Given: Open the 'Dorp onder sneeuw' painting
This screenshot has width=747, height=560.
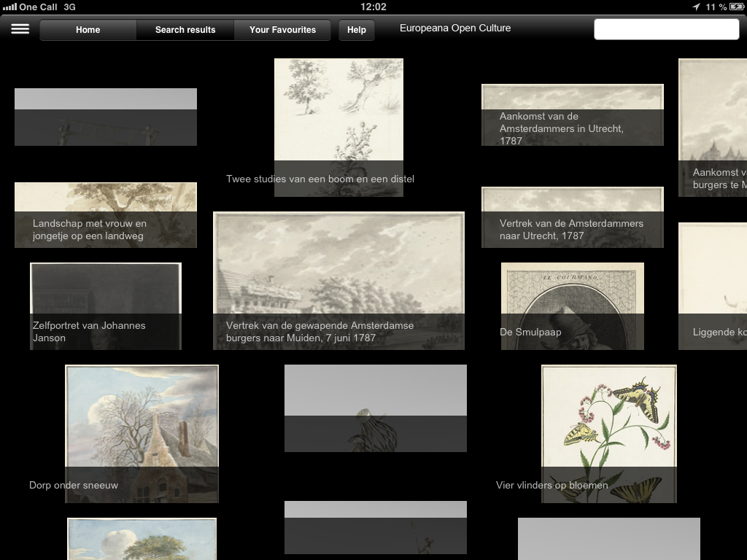Looking at the screenshot, I should coord(142,433).
